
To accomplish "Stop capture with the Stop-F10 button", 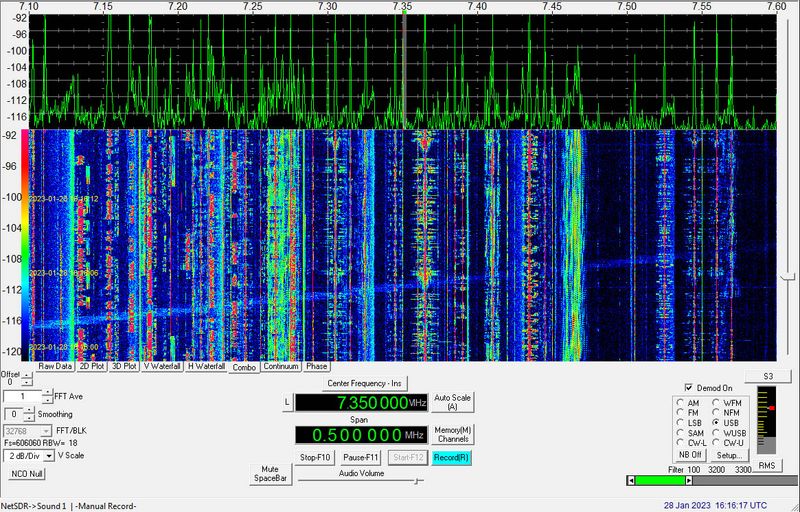I will pyautogui.click(x=315, y=457).
